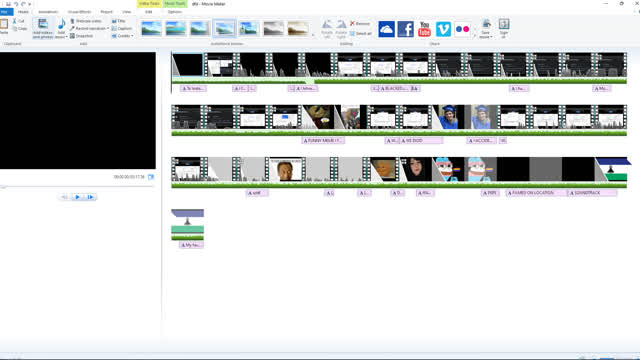640x360 pixels.
Task: Select the FILMED ON LOCATION caption
Action: click(536, 193)
